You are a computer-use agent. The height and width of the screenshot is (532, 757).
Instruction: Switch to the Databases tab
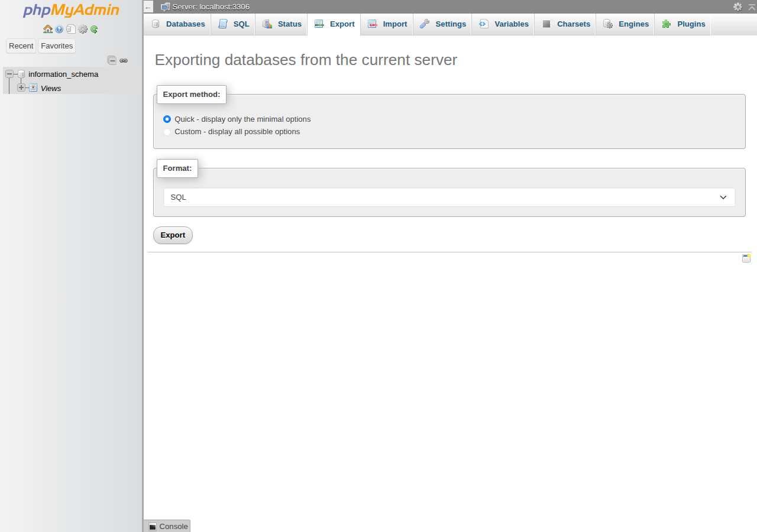click(x=178, y=24)
